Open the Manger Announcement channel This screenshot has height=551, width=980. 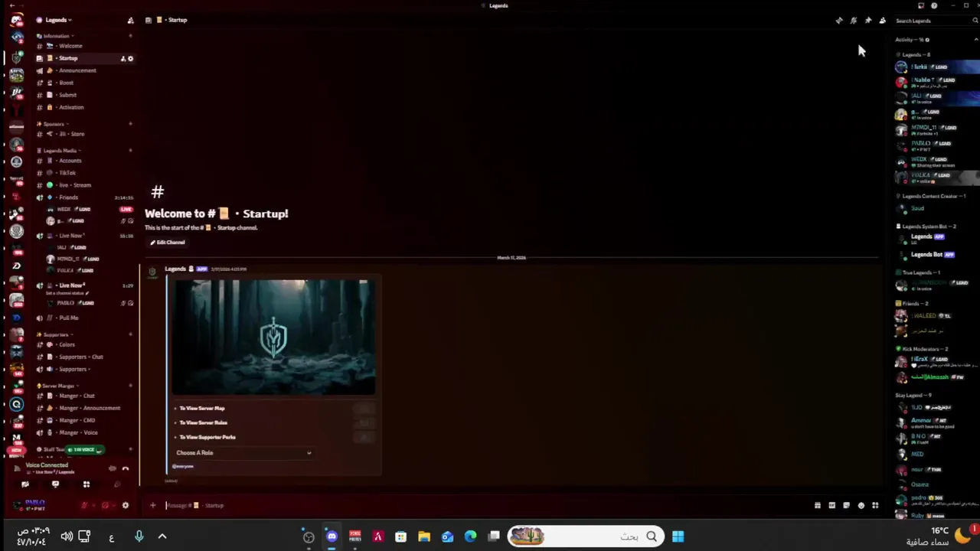coord(84,408)
